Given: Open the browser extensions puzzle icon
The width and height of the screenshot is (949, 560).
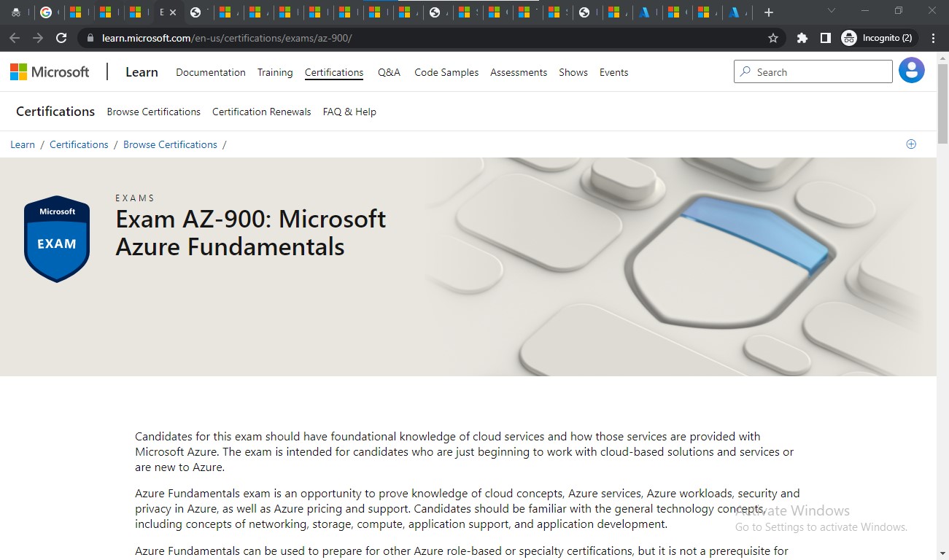Looking at the screenshot, I should [x=802, y=38].
